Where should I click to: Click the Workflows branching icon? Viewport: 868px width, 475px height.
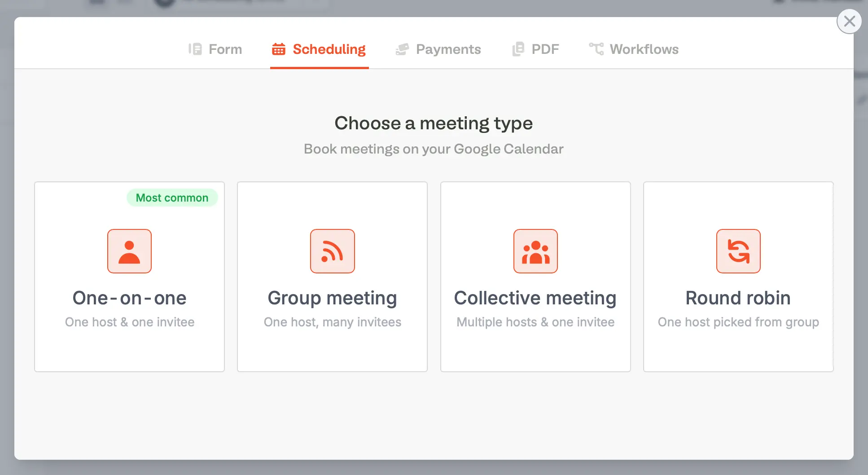pyautogui.click(x=596, y=49)
